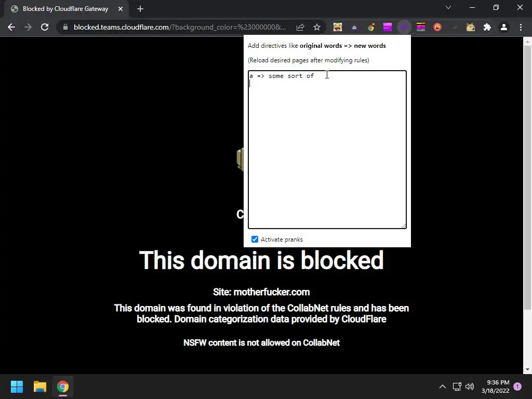Click the 'Site: motherfucker.com' text

pos(261,292)
